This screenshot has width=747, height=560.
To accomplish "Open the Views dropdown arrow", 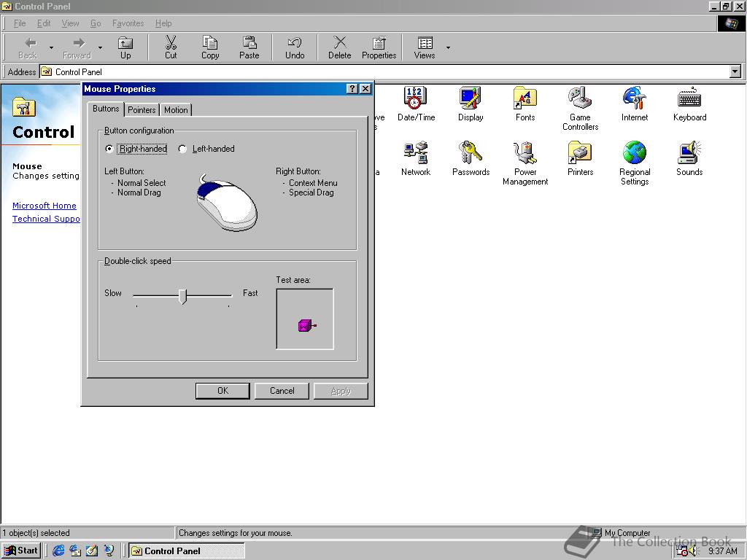I will pyautogui.click(x=448, y=47).
